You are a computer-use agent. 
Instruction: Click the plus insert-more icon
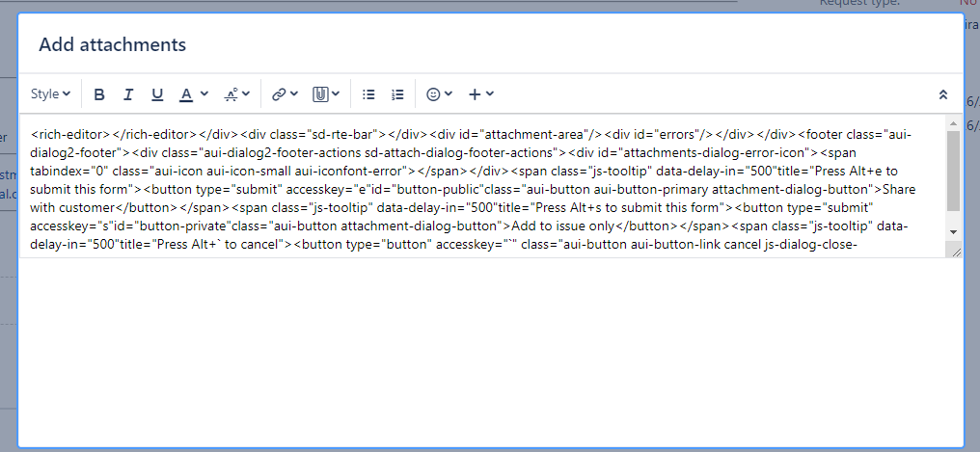click(x=475, y=94)
